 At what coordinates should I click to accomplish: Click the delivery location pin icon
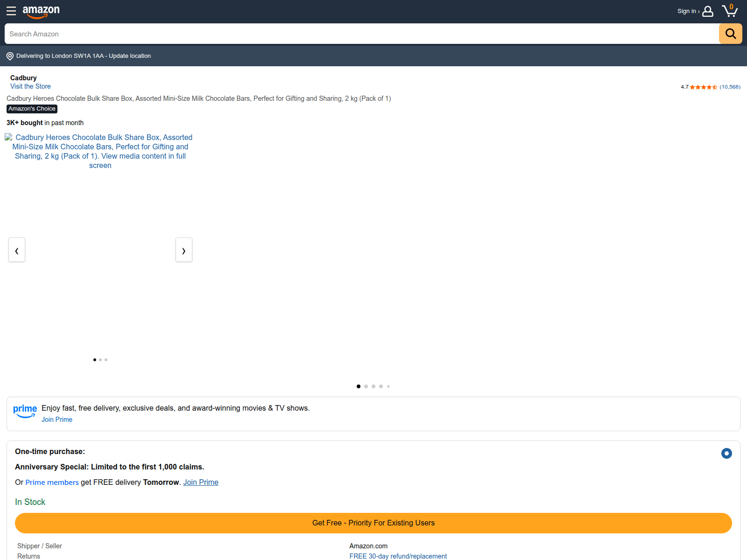10,56
